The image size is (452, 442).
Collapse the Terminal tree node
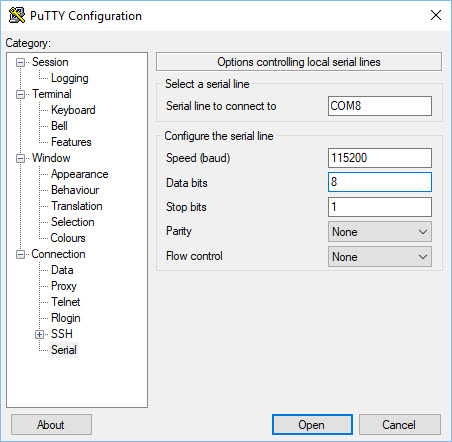(21, 94)
